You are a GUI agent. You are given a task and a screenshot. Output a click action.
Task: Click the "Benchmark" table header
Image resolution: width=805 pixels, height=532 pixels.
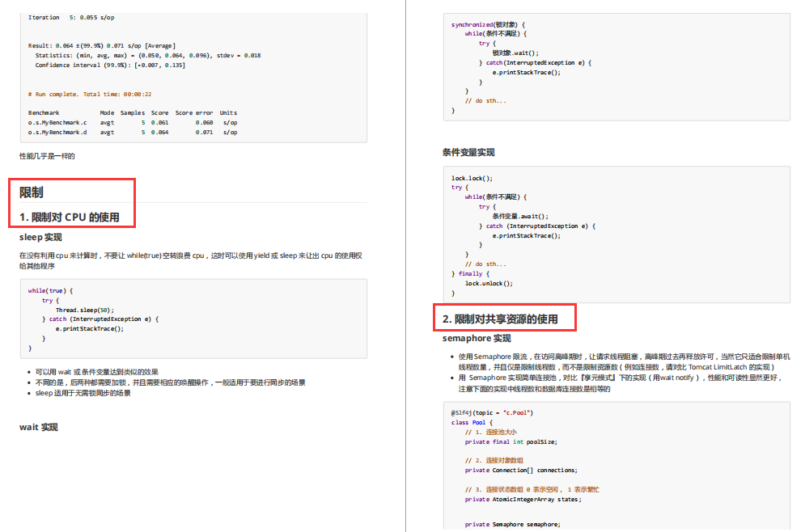(44, 113)
